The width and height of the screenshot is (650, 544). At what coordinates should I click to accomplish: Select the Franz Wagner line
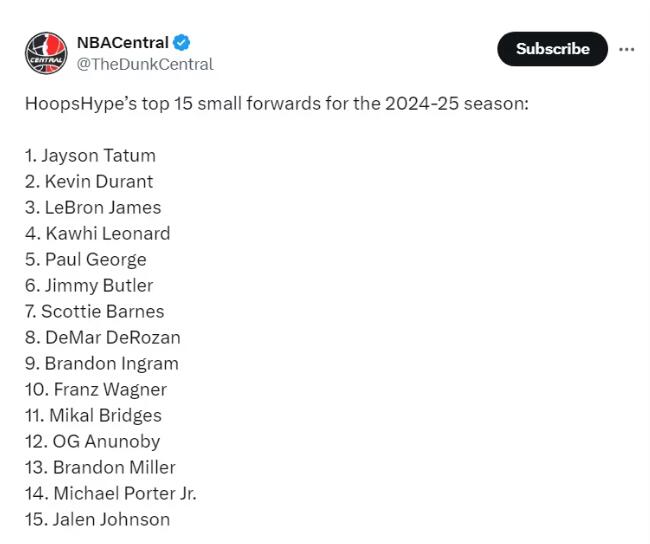[96, 390]
